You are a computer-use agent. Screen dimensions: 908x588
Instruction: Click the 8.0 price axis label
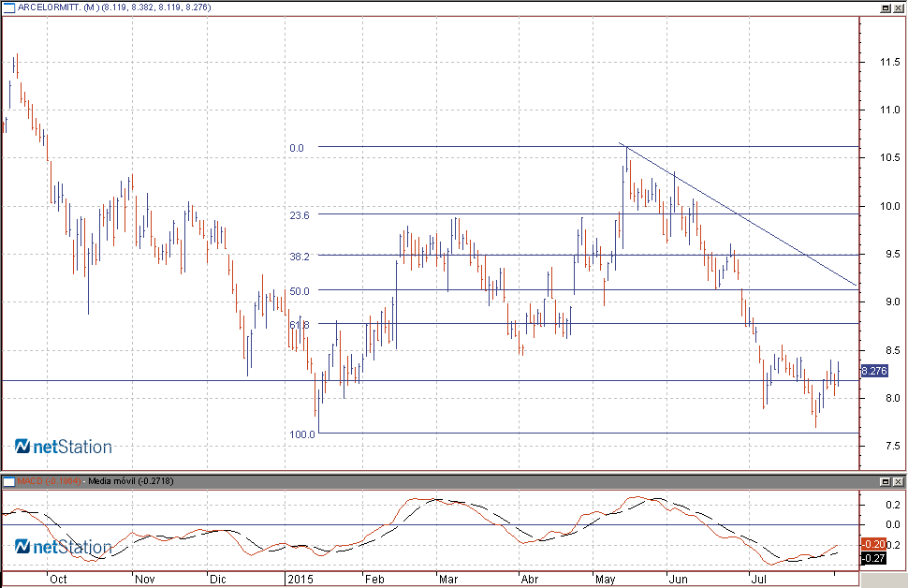(892, 398)
